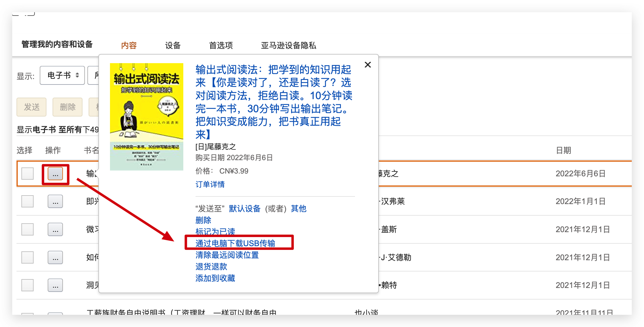Tick checkbox in the 盖斯 row

coord(27,229)
